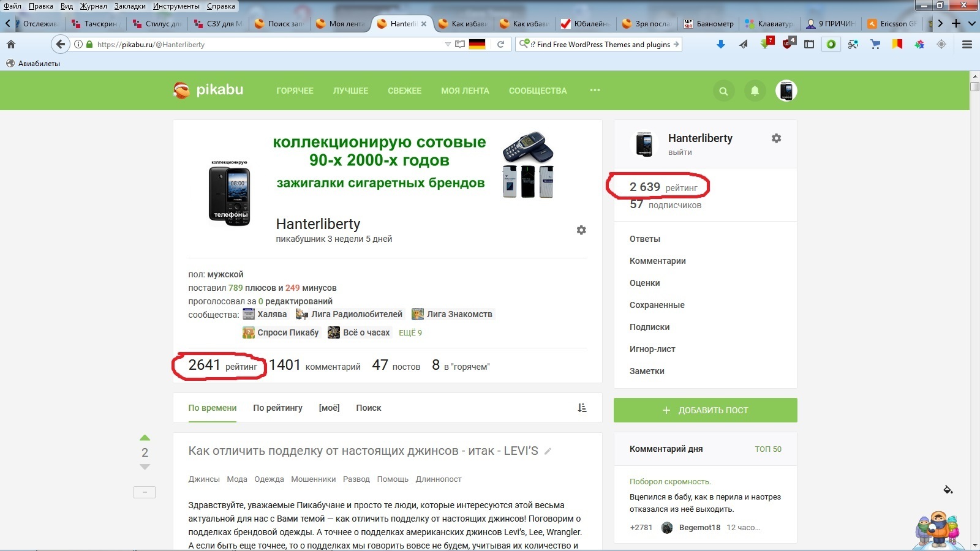Close the Hanterliberty tab
This screenshot has width=980, height=551.
423,24
